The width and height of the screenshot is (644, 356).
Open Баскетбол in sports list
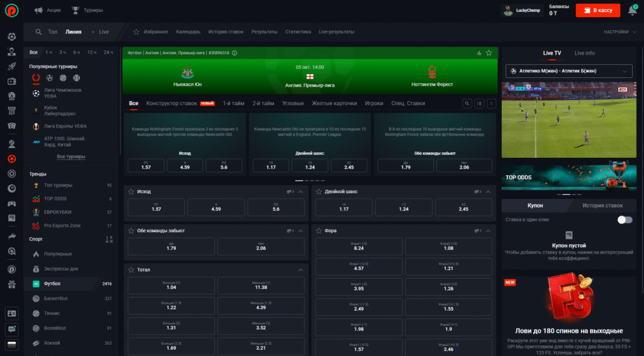click(x=71, y=299)
